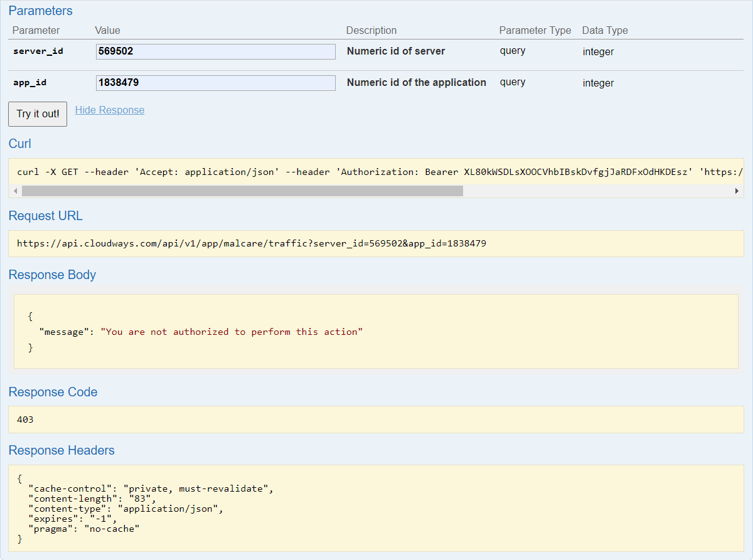This screenshot has width=753, height=560.
Task: Click the left arrow of the Curl scrollbar
Action: 15,191
